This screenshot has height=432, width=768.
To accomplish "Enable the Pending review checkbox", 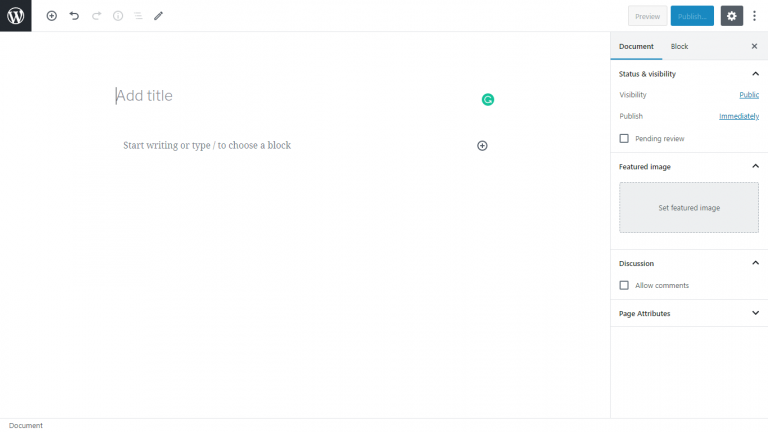I will tap(624, 139).
